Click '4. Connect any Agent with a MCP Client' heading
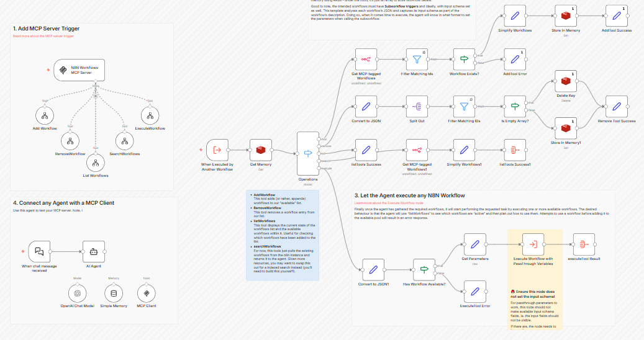This screenshot has height=340, width=644. (x=64, y=203)
